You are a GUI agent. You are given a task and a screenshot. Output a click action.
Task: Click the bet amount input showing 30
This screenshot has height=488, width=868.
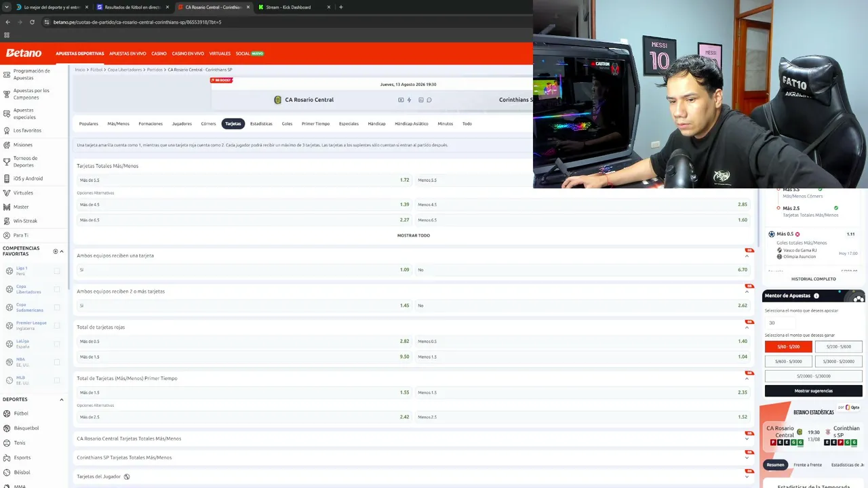tap(780, 323)
